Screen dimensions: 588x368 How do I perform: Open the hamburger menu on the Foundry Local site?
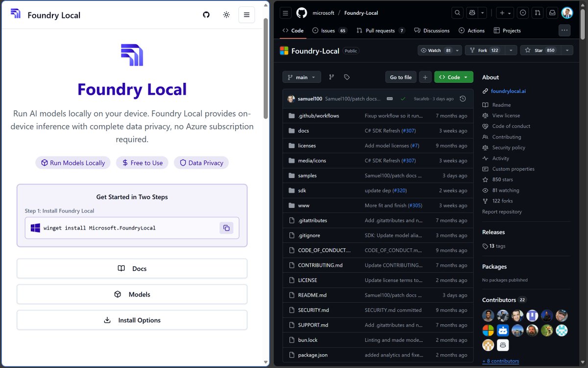point(246,15)
